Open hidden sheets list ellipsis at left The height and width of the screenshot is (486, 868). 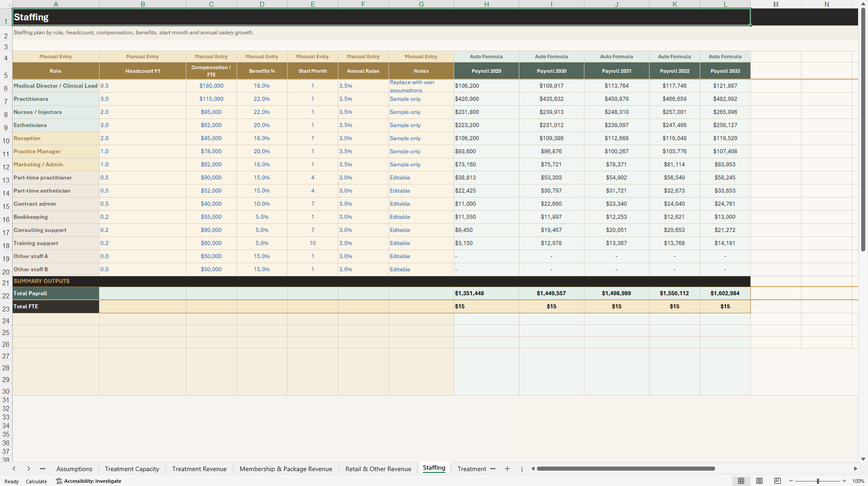coord(43,469)
